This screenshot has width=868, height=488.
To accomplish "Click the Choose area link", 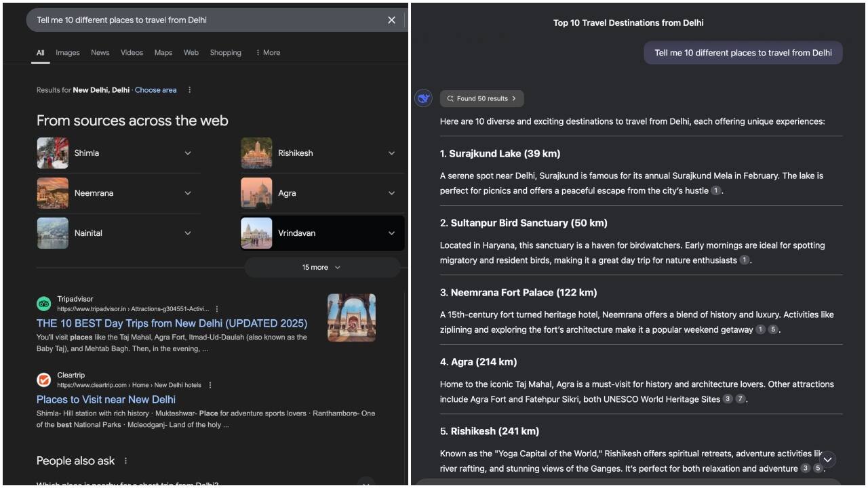I will click(x=155, y=89).
